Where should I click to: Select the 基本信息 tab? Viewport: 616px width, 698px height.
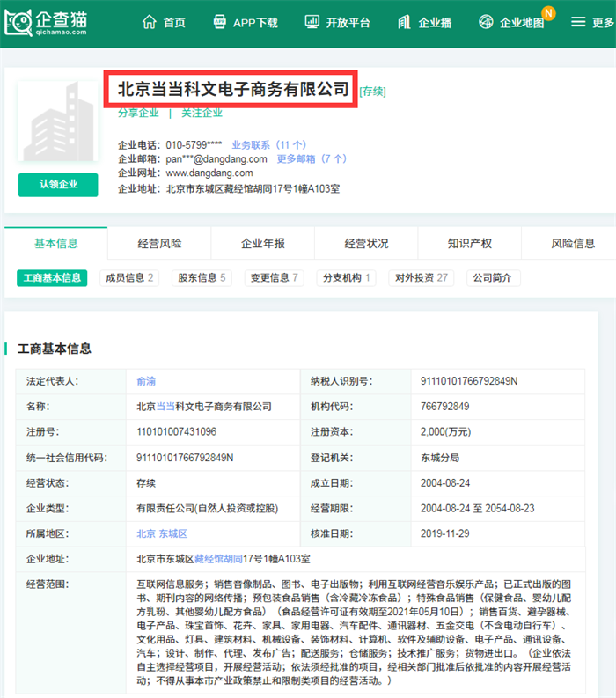click(56, 244)
